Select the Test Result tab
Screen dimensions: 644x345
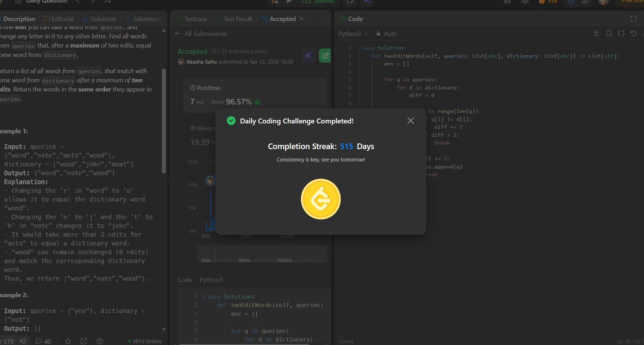[x=234, y=19]
